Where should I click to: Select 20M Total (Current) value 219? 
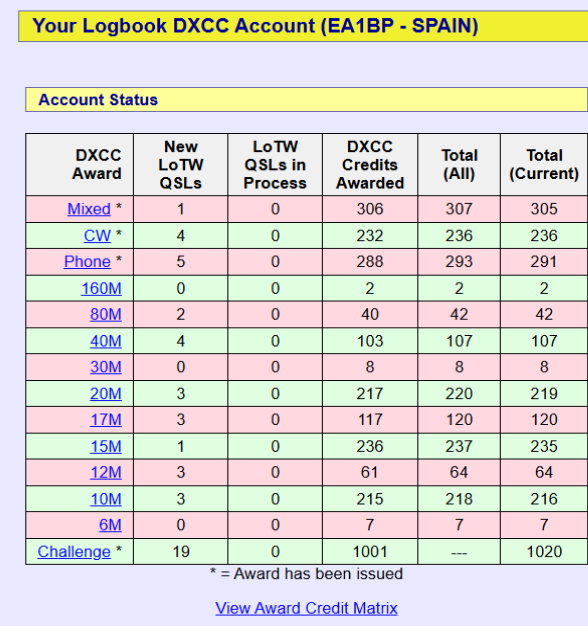click(544, 394)
